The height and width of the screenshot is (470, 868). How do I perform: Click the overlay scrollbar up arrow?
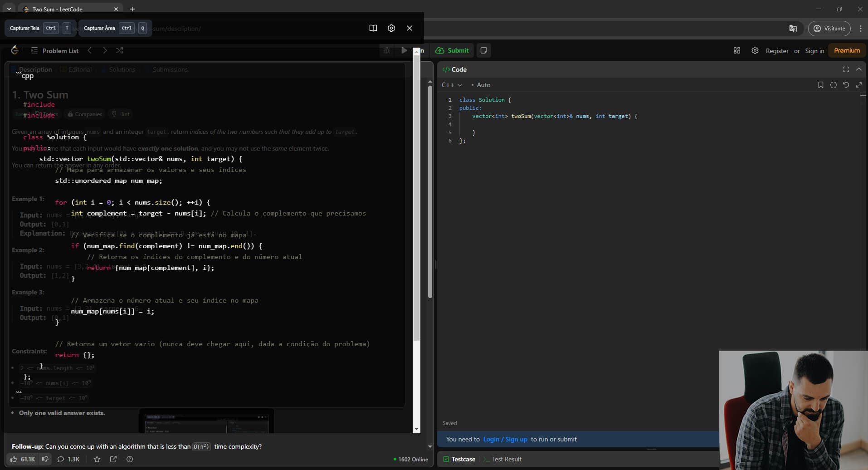pos(416,51)
